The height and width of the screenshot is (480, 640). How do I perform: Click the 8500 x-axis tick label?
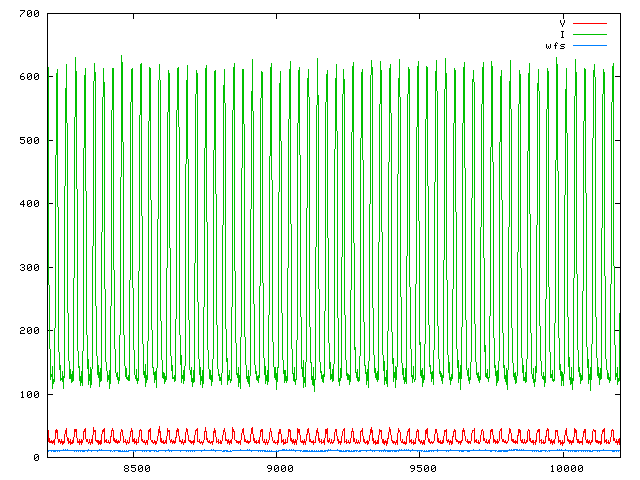136,468
